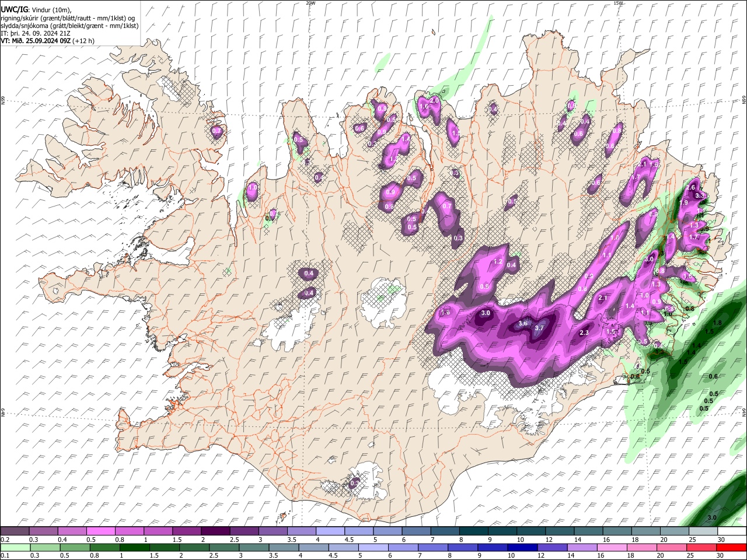Click the valid time 'VT: Mið. 25.09.2024 09Z (+12 h)'

[x=48, y=41]
